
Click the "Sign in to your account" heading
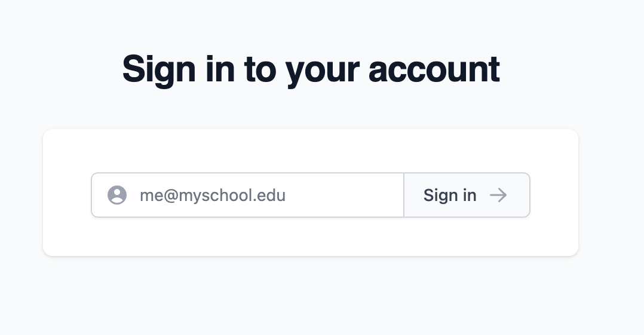311,69
